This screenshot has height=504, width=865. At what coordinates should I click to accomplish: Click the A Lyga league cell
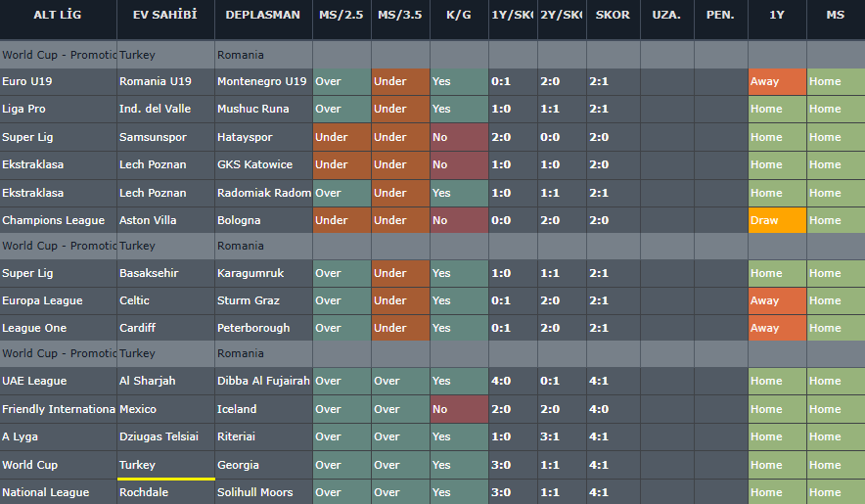coord(58,436)
